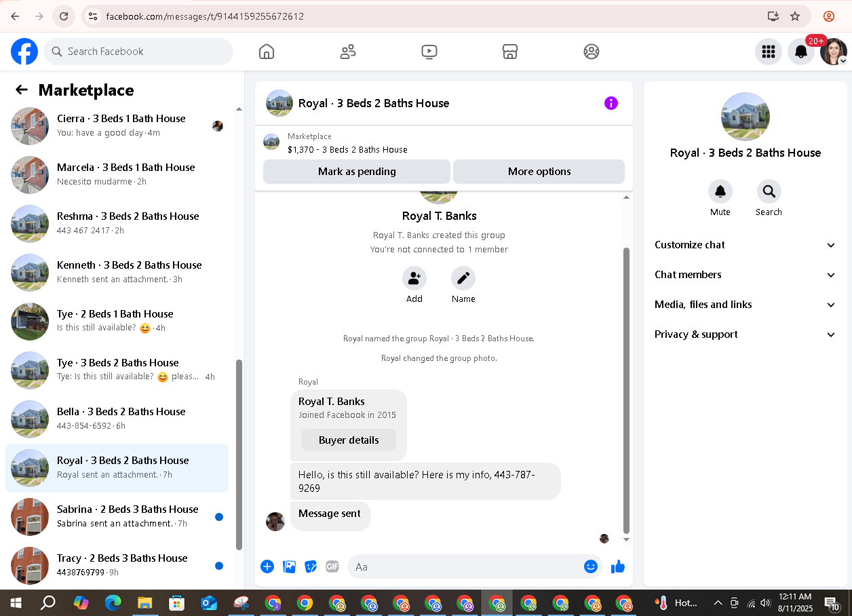The width and height of the screenshot is (852, 616).
Task: Click the conversation list scrollbar thumb
Action: click(239, 455)
